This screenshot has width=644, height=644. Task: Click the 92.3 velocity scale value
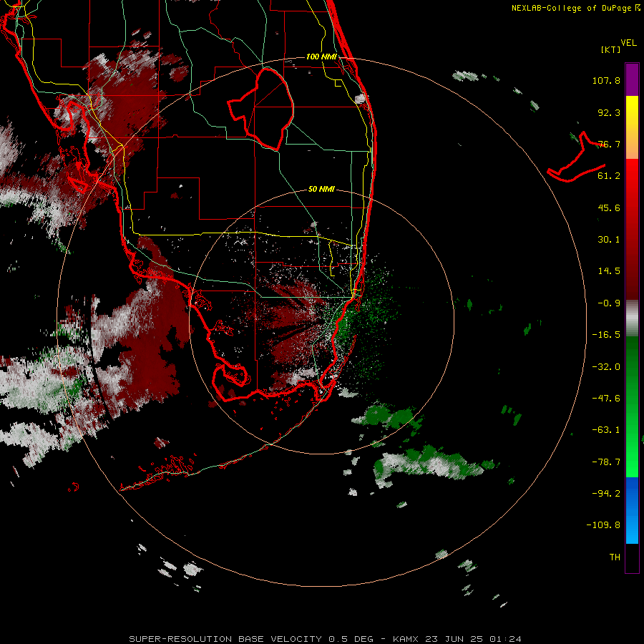(x=609, y=112)
